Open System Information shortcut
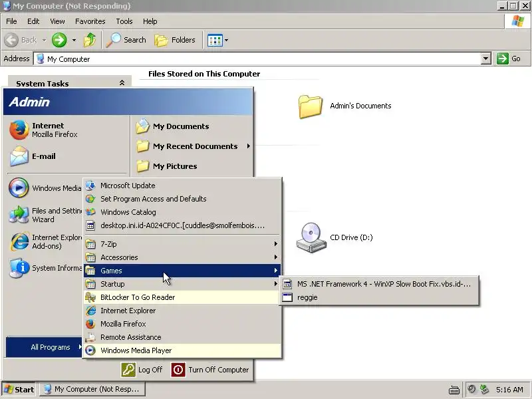532x399 pixels. tap(45, 268)
